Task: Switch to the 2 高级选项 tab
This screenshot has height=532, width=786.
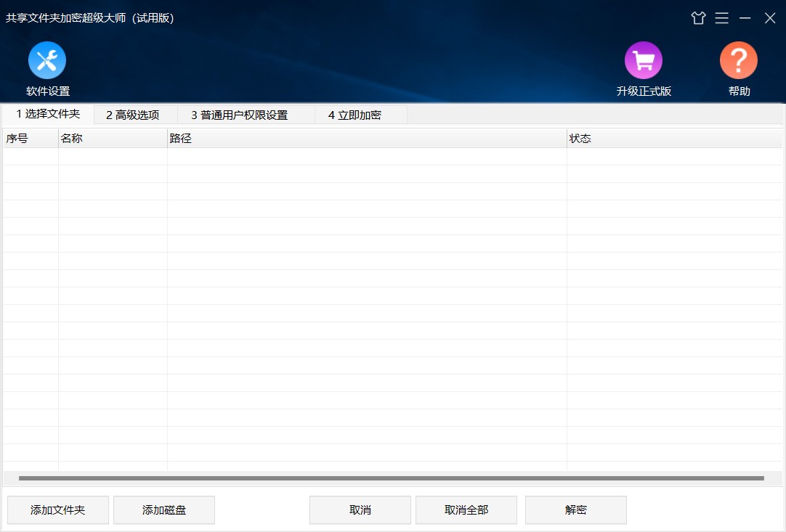Action: pyautogui.click(x=133, y=115)
